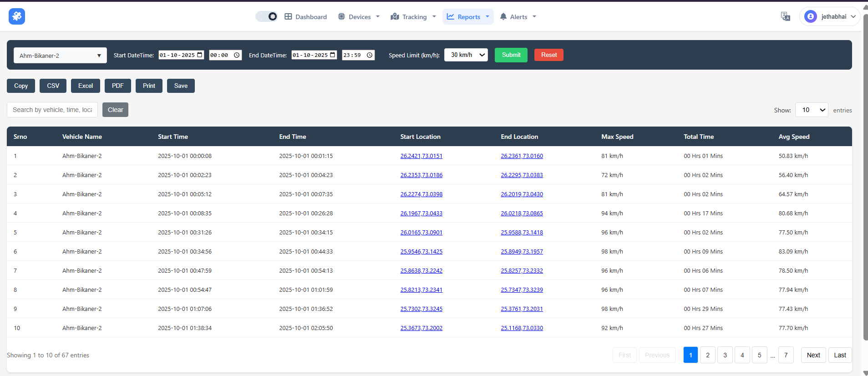Screen dimensions: 868x376
Task: Open clock picker for start time
Action: click(x=237, y=55)
